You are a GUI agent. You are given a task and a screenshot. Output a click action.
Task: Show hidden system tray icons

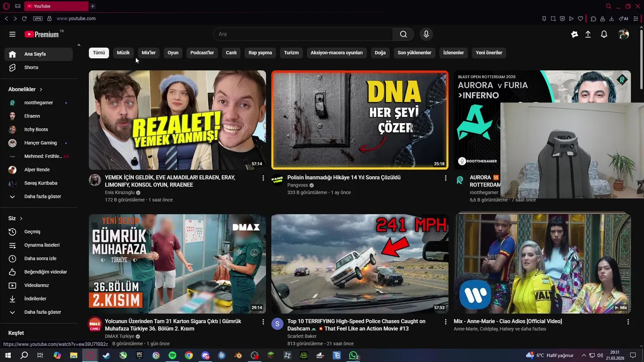tap(584, 355)
